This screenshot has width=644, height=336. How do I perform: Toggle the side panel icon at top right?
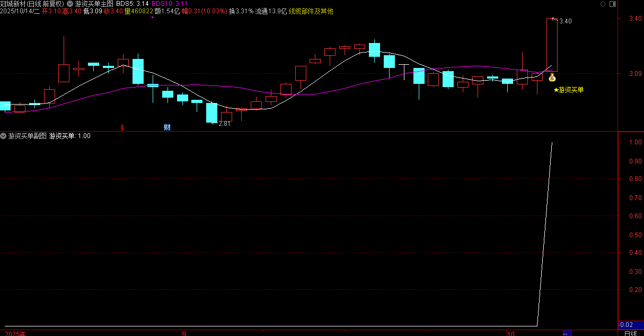click(x=613, y=4)
